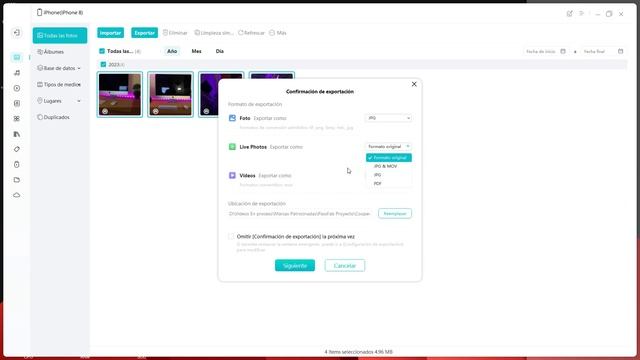Open the Más toolbar menu
Screen dimensions: 640x360
278,33
